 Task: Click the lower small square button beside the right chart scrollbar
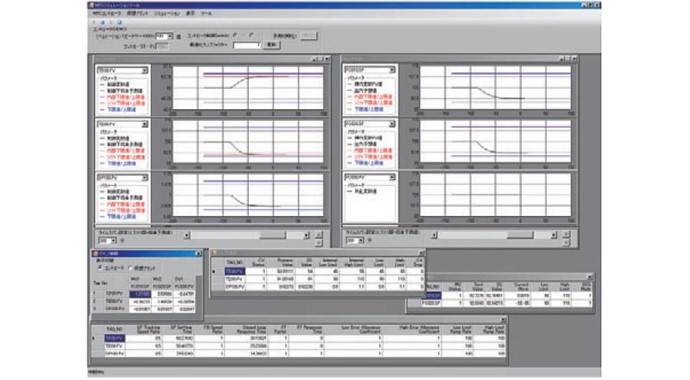point(566,242)
